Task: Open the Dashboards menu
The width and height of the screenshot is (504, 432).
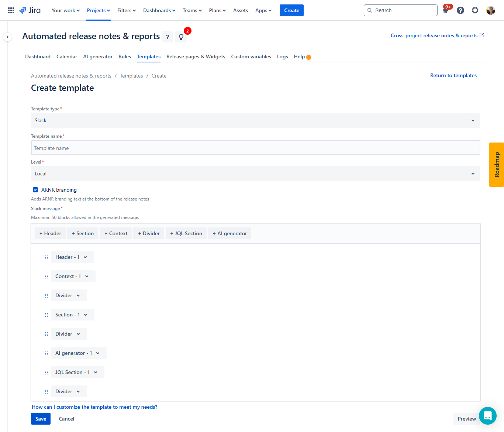Action: [x=159, y=10]
